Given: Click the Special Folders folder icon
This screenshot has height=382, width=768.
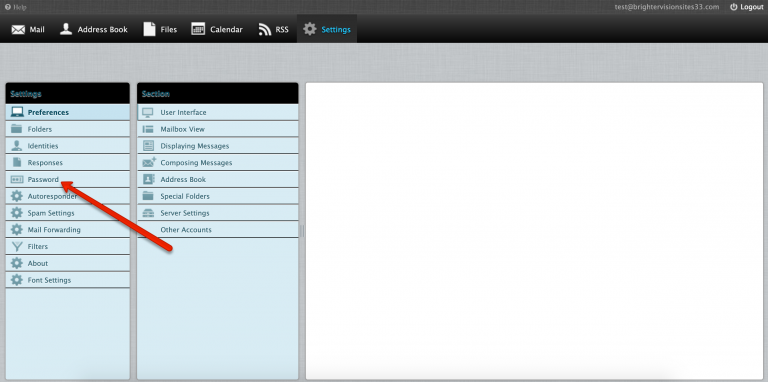Looking at the screenshot, I should (148, 196).
